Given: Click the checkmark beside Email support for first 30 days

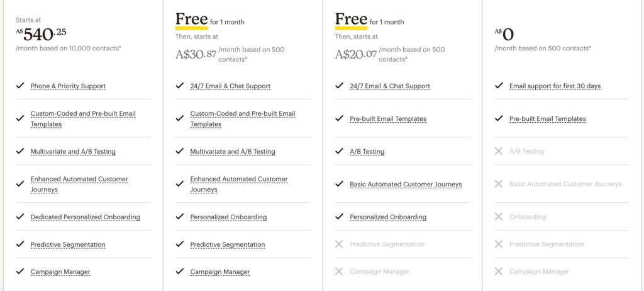Looking at the screenshot, I should 499,86.
